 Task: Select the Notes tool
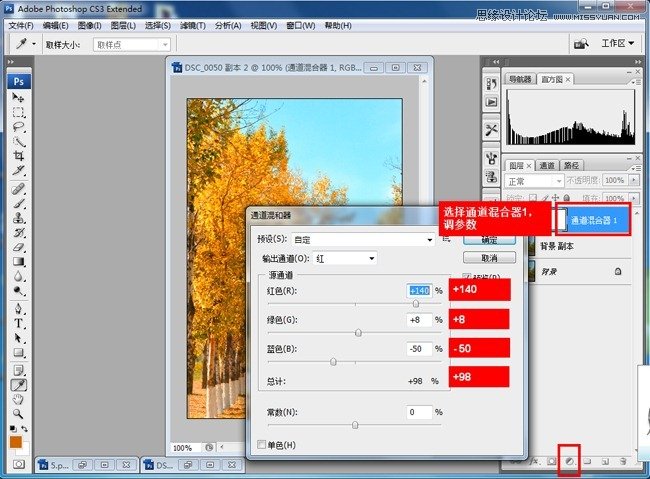(18, 370)
